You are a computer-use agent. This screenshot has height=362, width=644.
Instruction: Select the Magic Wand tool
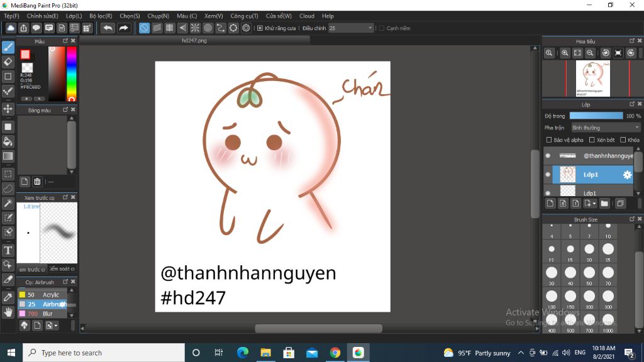tap(8, 203)
